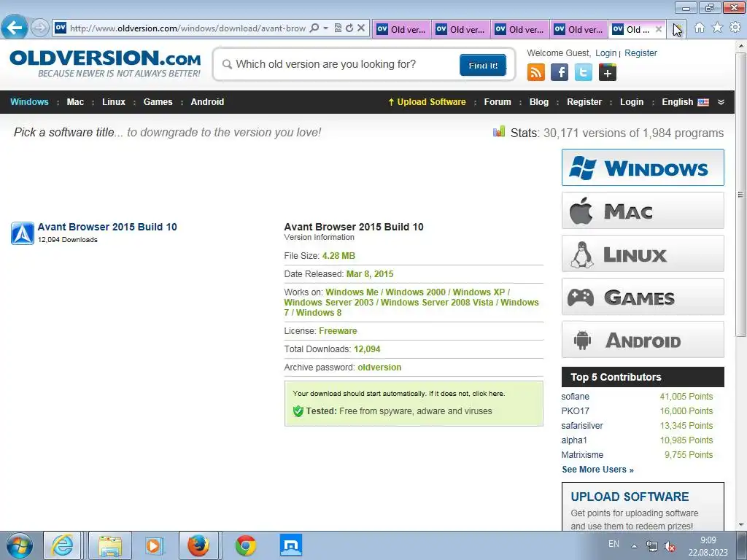The image size is (747, 560).
Task: Open the address bar search magnifier
Action: point(314,28)
